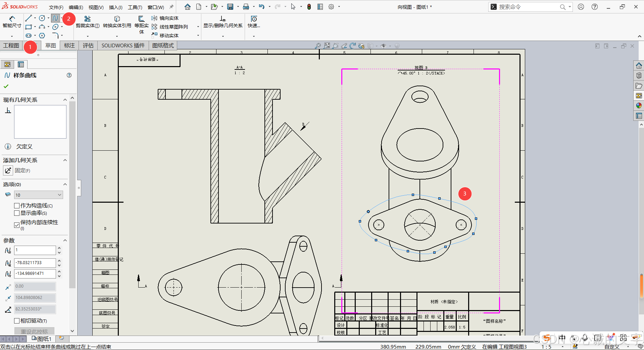Select the Arc sketch tool
Image resolution: width=644 pixels, height=350 pixels.
coord(42,27)
